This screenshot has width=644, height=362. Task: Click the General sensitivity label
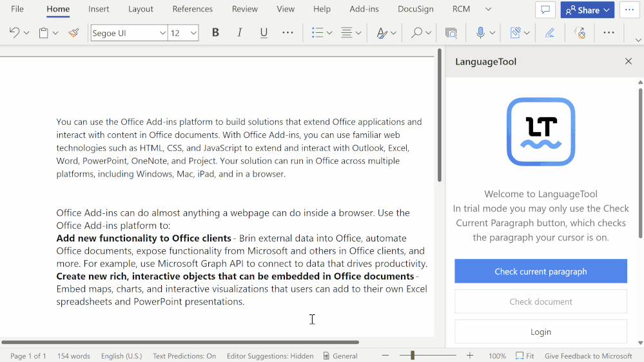(340, 356)
